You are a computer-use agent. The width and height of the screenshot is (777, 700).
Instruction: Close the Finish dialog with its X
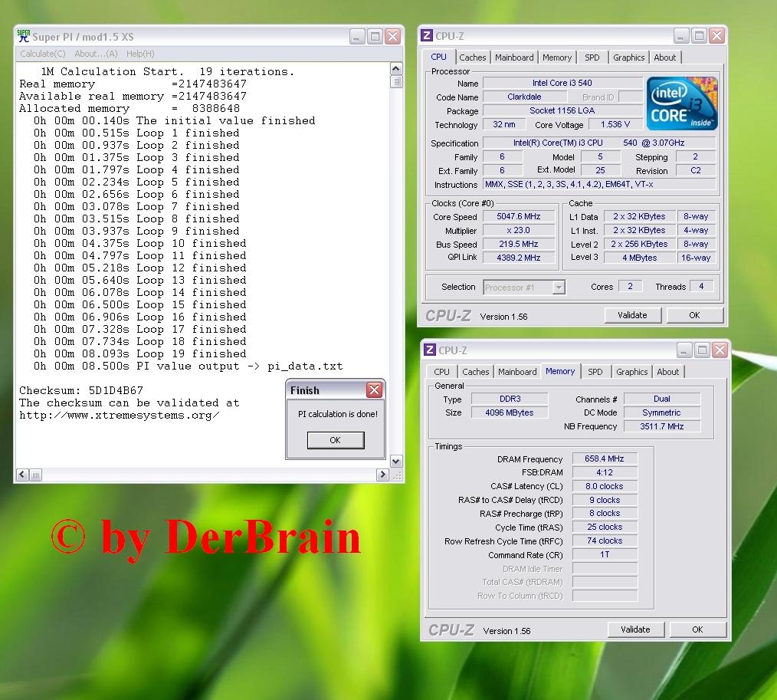[x=374, y=390]
